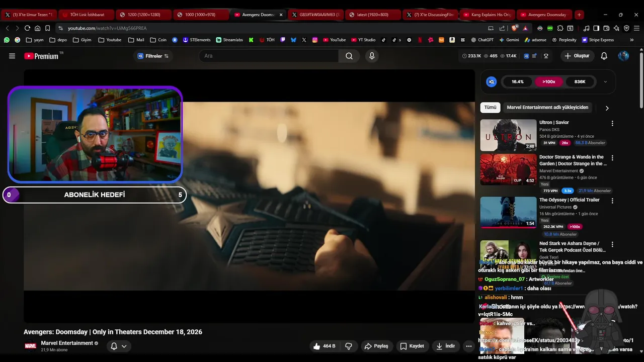Click the youtube.com address bar URL

[x=107, y=28]
